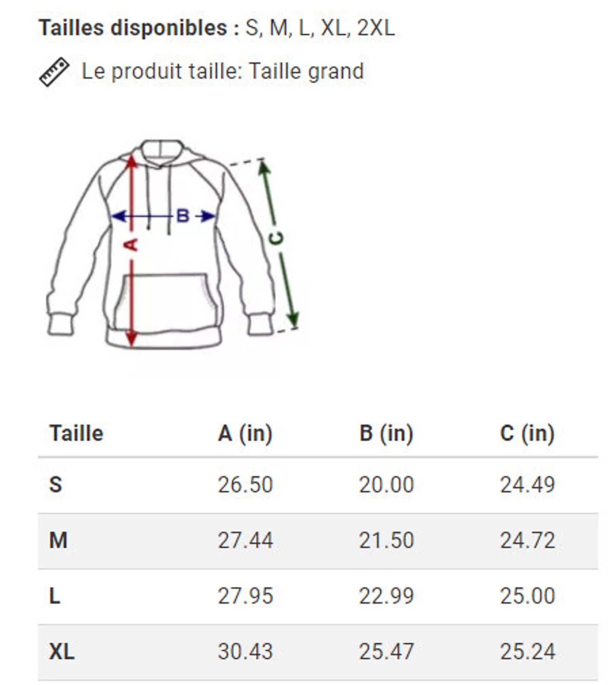Image resolution: width=616 pixels, height=685 pixels.
Task: Click the S size row label
Action: click(x=55, y=484)
